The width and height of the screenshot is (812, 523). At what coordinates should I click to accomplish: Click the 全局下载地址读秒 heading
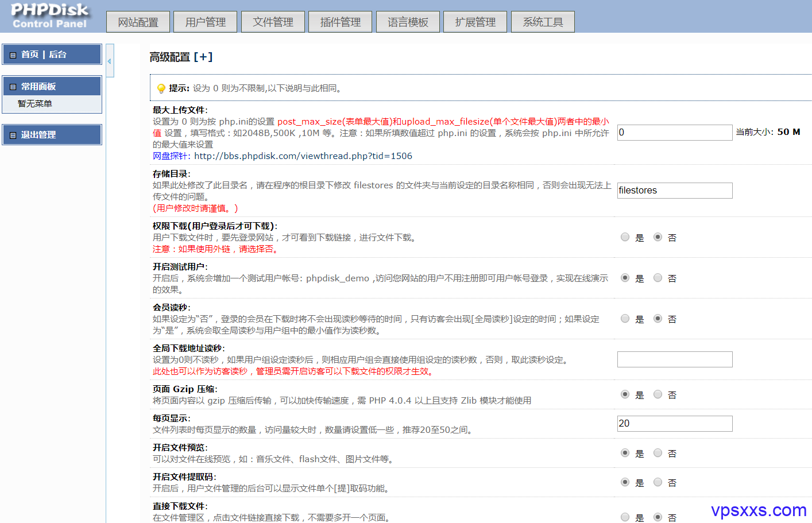coord(188,348)
